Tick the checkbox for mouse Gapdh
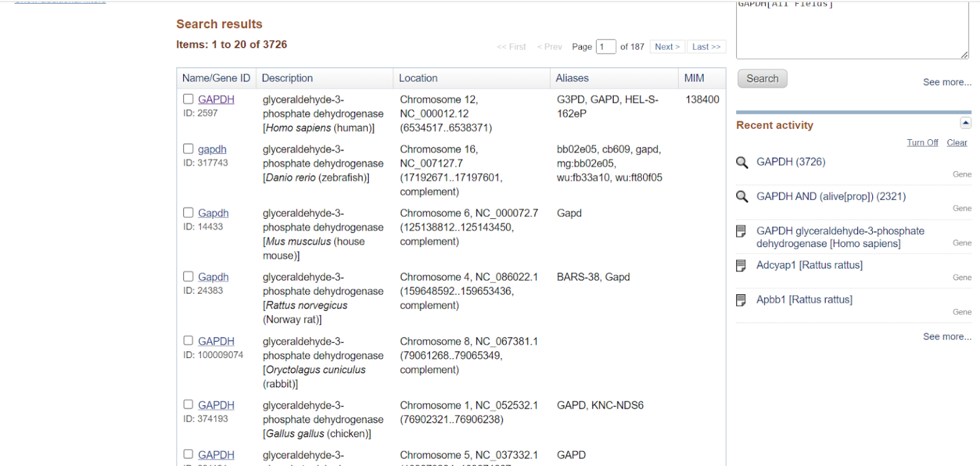 coord(188,212)
